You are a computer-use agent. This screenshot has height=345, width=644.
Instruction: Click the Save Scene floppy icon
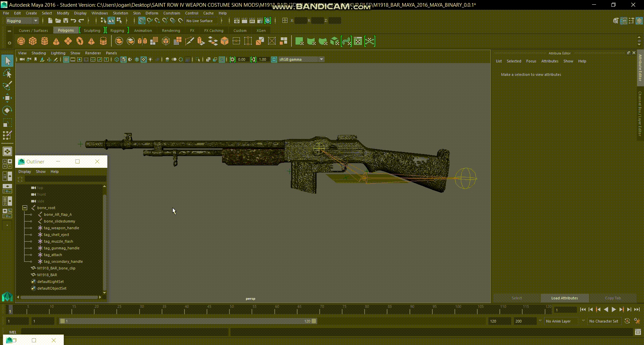[65, 21]
